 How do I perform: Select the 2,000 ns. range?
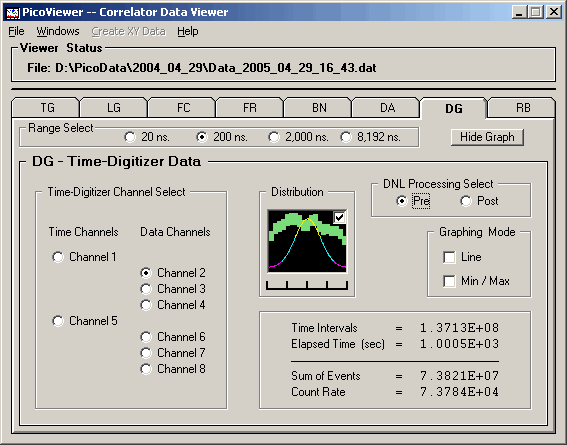(298, 137)
